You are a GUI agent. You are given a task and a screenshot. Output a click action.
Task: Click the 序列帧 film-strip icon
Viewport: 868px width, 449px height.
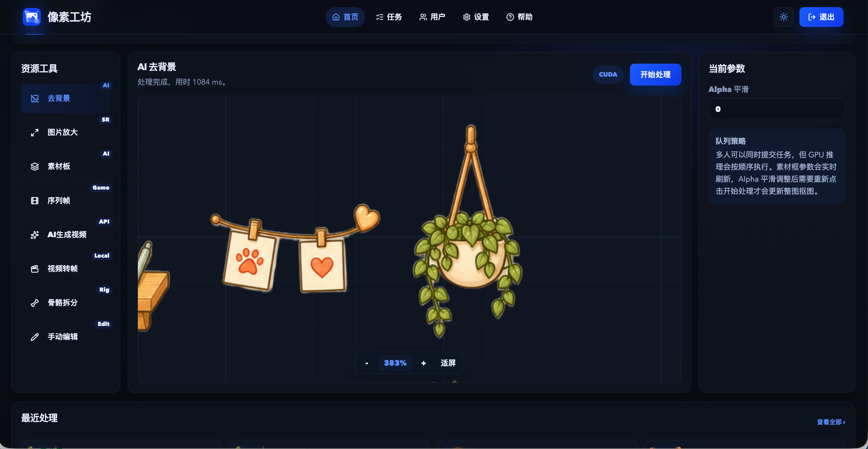tap(35, 201)
